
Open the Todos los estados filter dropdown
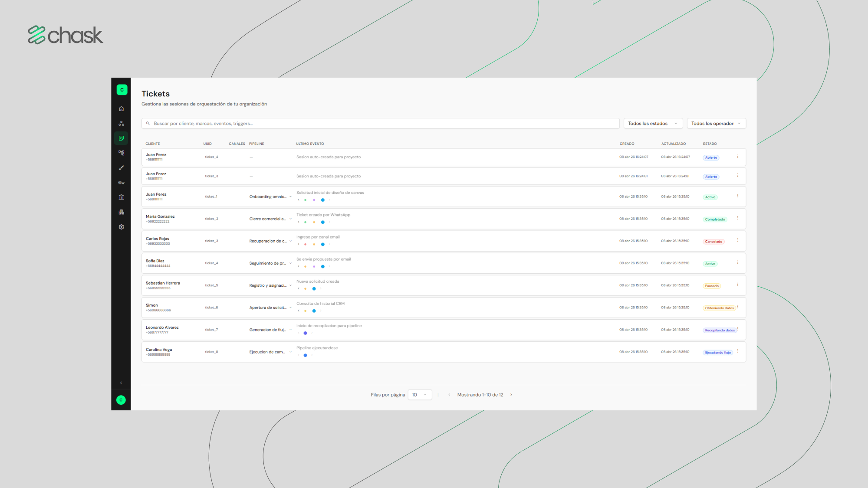[x=653, y=124]
